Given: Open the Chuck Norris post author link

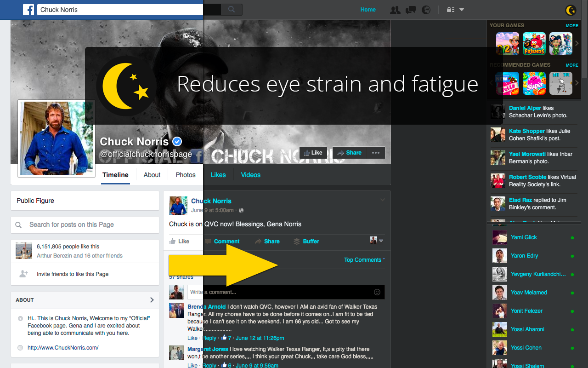Looking at the screenshot, I should (x=211, y=201).
